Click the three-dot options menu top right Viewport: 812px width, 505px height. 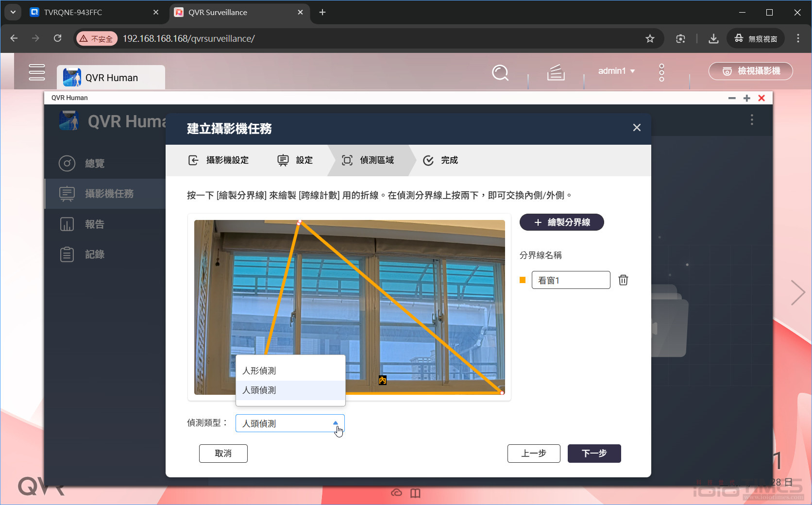[x=661, y=72]
